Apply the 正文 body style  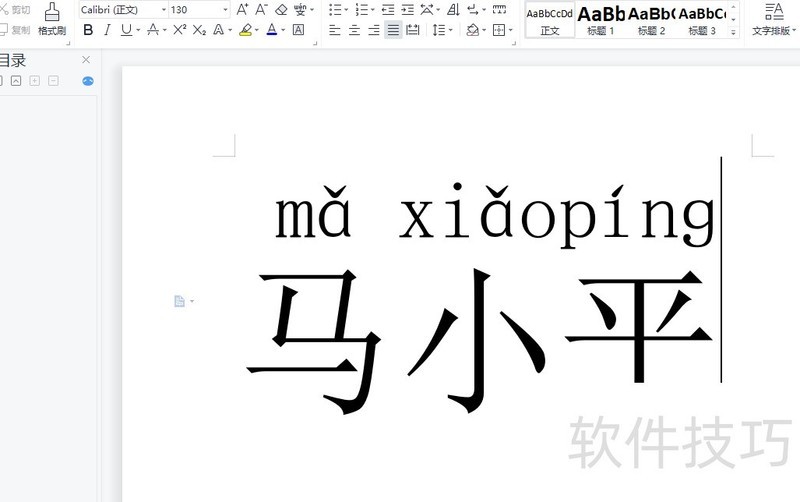pos(549,20)
